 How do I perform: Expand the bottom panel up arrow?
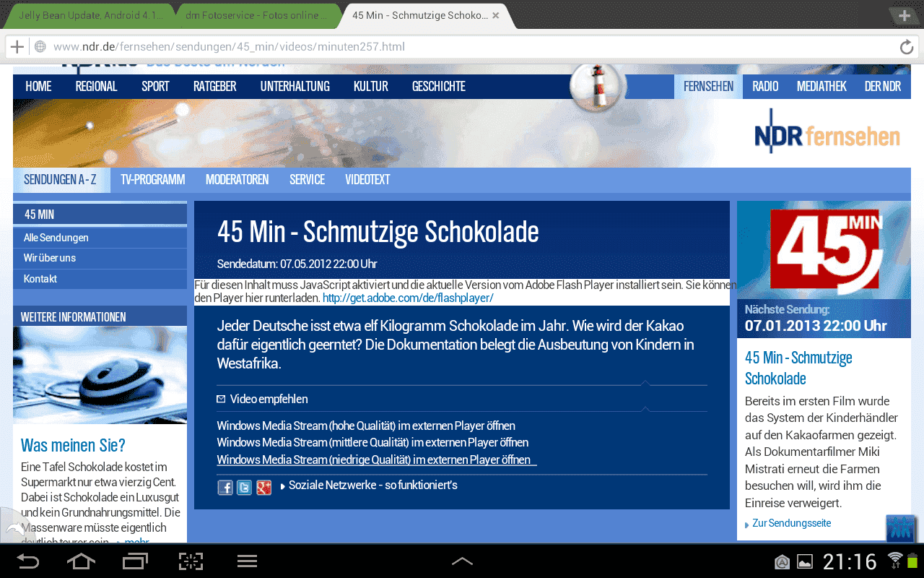click(462, 561)
